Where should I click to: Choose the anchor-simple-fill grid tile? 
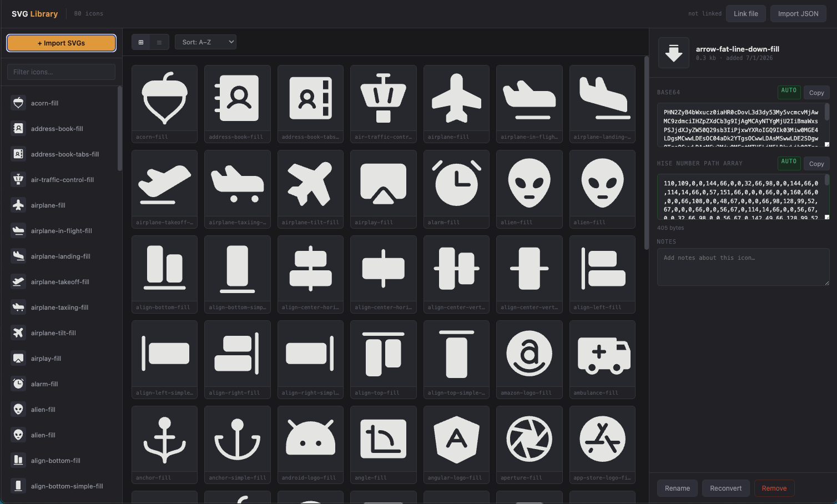[x=237, y=445]
